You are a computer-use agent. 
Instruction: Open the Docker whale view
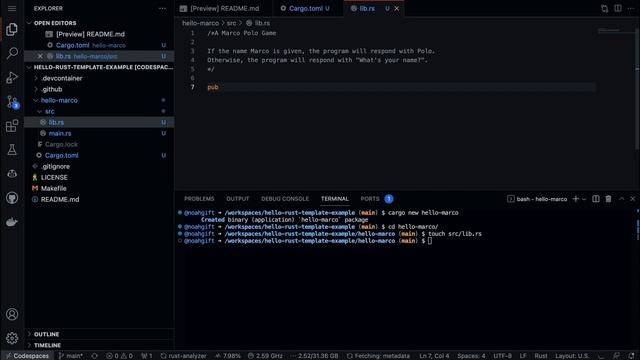[x=12, y=222]
